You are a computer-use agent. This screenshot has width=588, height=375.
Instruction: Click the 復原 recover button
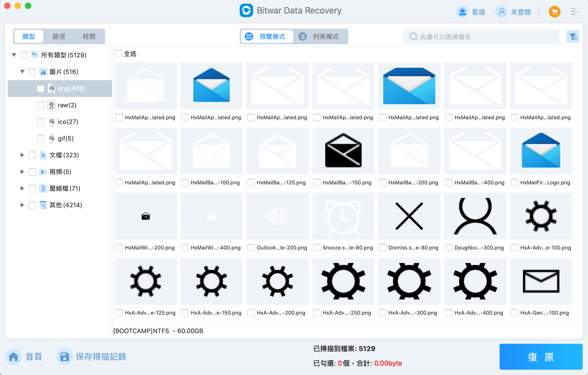541,357
